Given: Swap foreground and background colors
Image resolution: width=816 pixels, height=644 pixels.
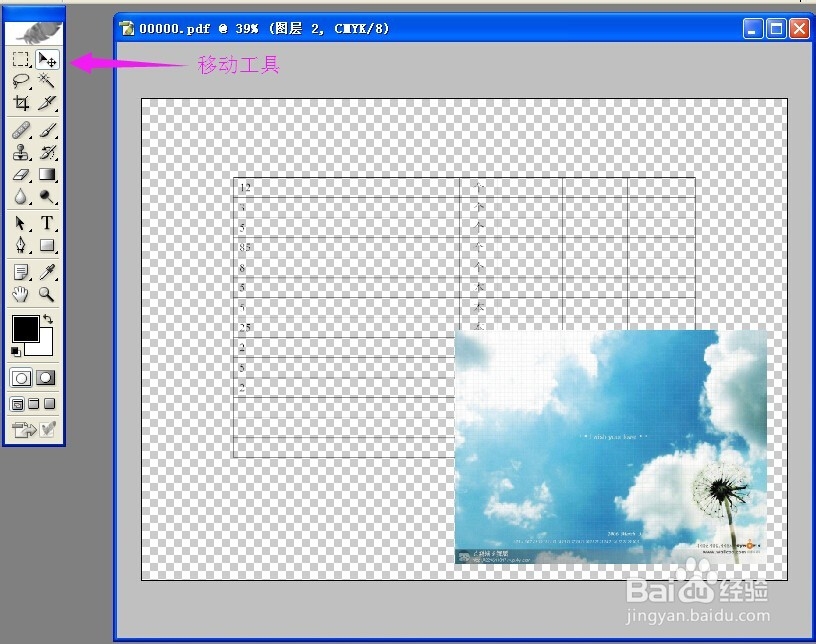Looking at the screenshot, I should click(48, 319).
